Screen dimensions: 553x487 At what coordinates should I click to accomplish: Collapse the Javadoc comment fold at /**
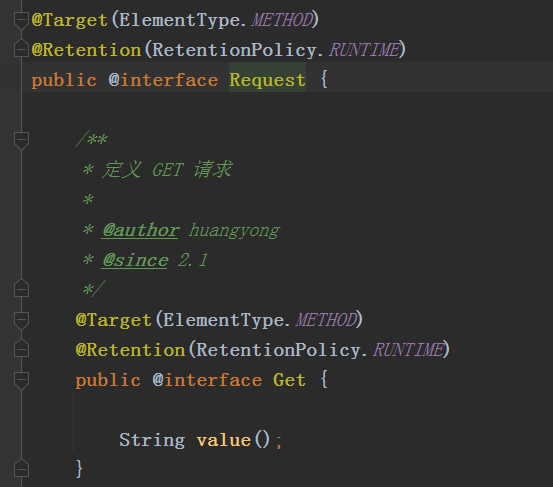point(21,140)
